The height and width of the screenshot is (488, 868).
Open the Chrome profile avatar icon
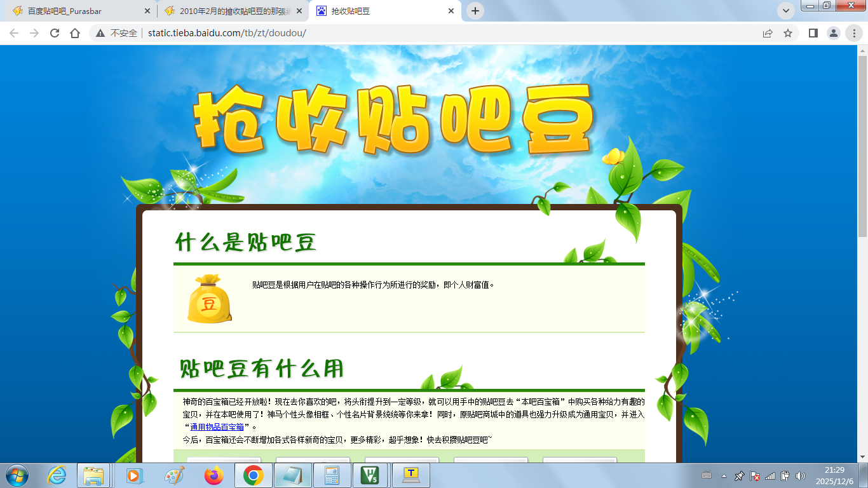tap(833, 33)
